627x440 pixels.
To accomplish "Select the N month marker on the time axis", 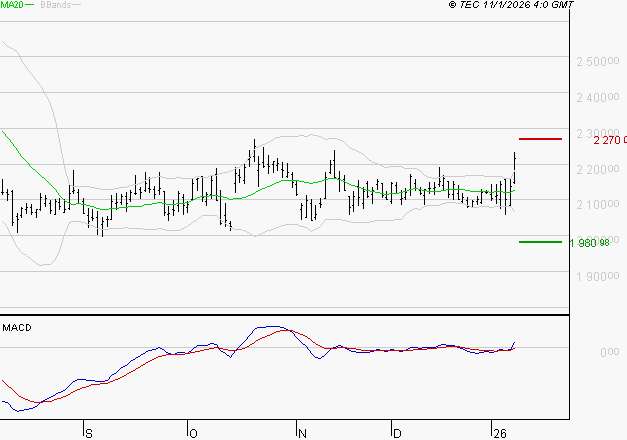I will pyautogui.click(x=301, y=433).
